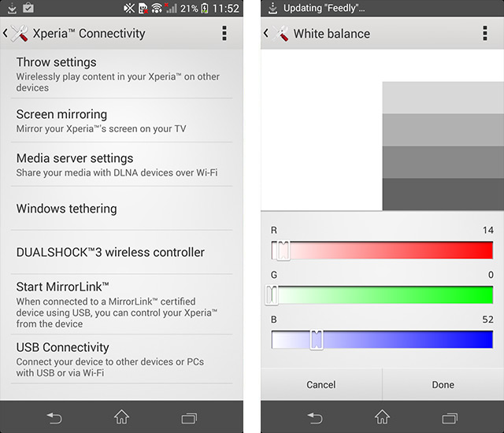Screen dimensions: 504x433
Task: Open overflow menu in Xperia Connectivity screen
Action: coord(224,33)
